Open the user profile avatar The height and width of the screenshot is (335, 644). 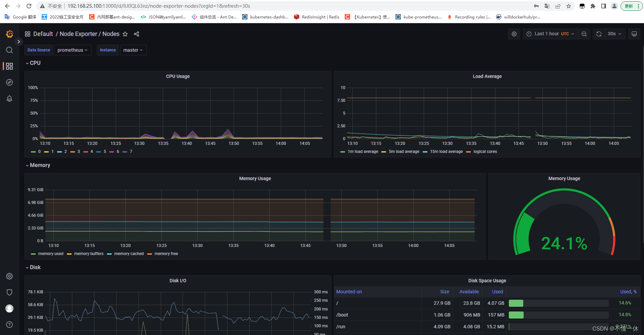pyautogui.click(x=9, y=308)
